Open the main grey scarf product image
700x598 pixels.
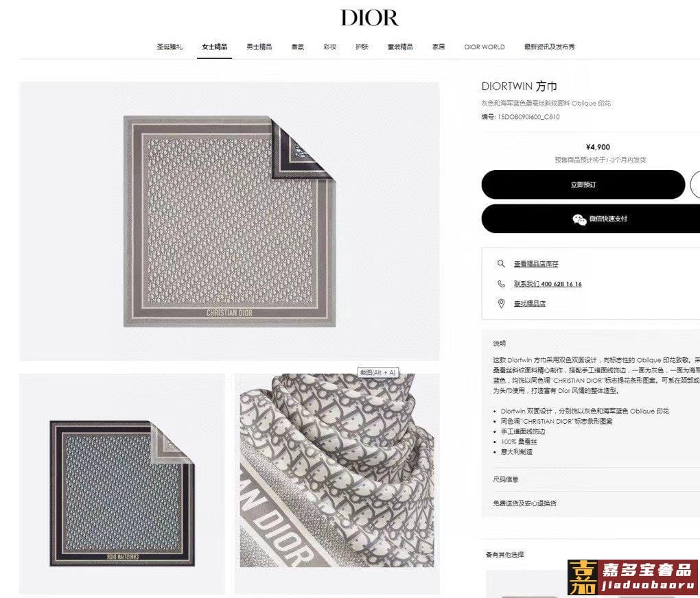tap(229, 221)
